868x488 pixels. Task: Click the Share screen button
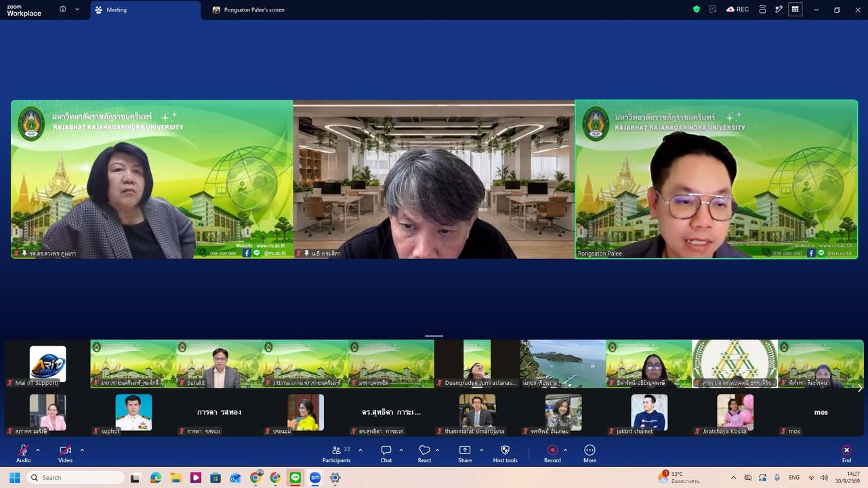point(465,453)
